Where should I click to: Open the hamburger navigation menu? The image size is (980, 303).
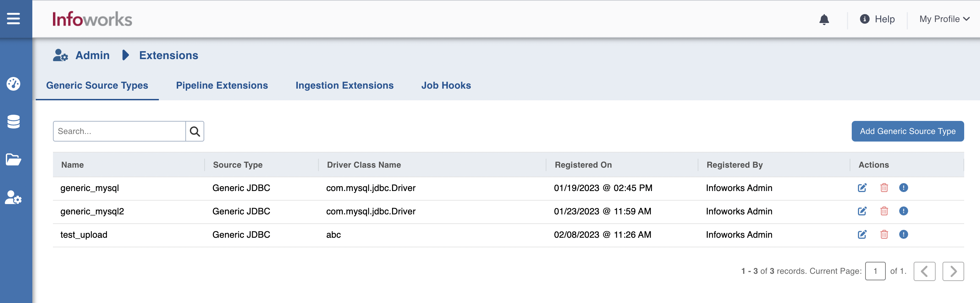pos(13,19)
